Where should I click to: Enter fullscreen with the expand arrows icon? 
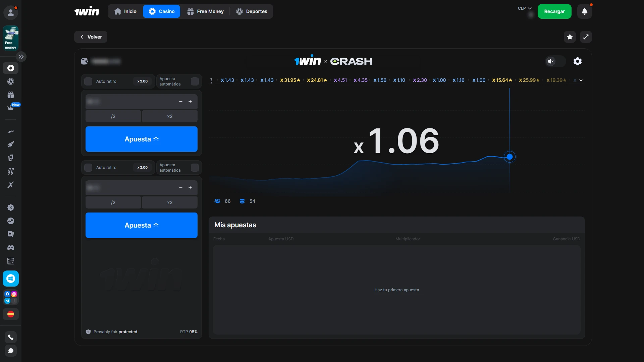pos(586,37)
